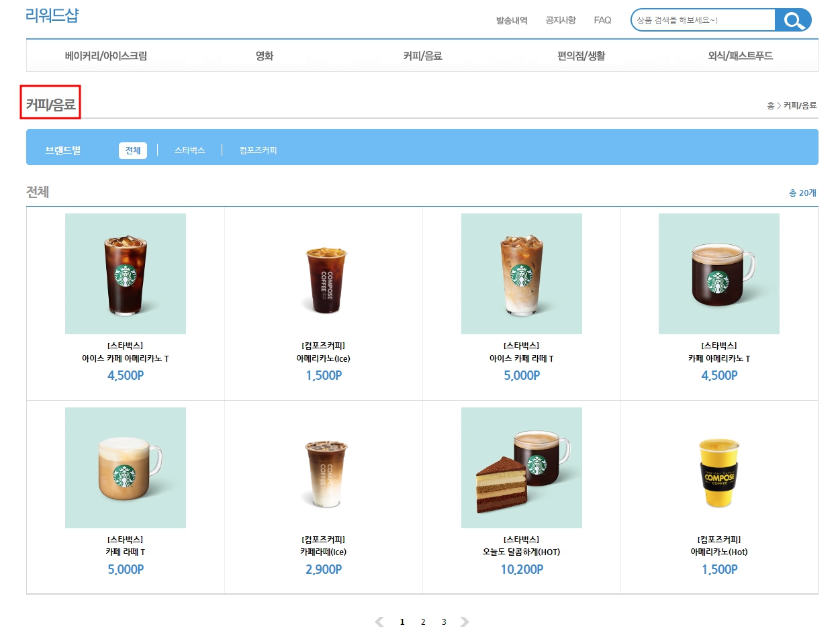Open FAQ link
The width and height of the screenshot is (840, 643).
tap(602, 20)
